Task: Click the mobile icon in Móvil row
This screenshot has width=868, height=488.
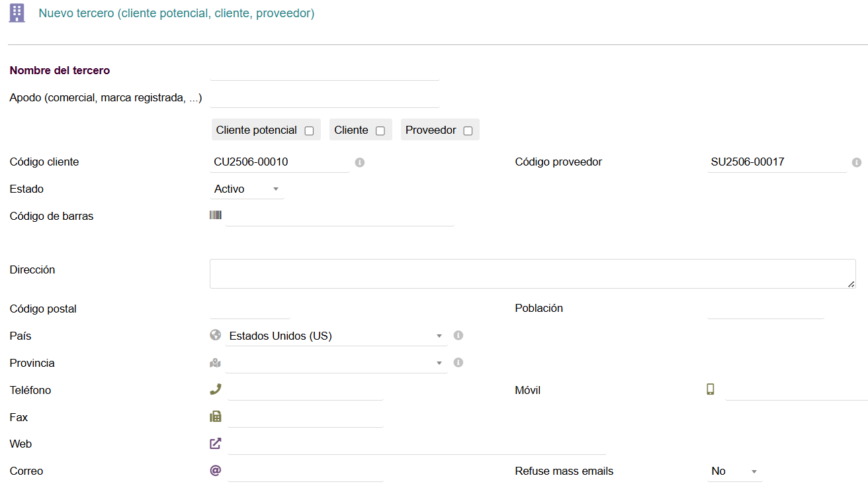Action: click(x=711, y=389)
